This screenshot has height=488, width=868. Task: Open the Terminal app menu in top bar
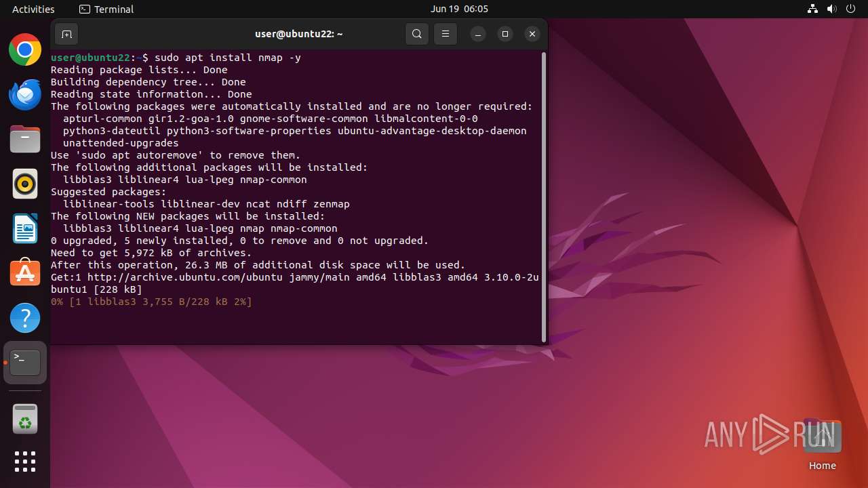coord(106,9)
